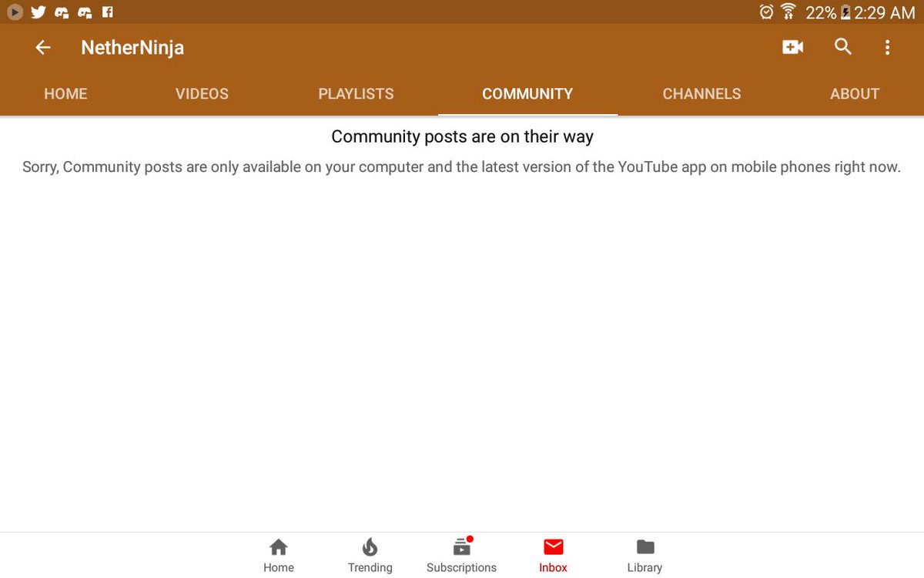
Task: Open the ABOUT tab
Action: 855,94
